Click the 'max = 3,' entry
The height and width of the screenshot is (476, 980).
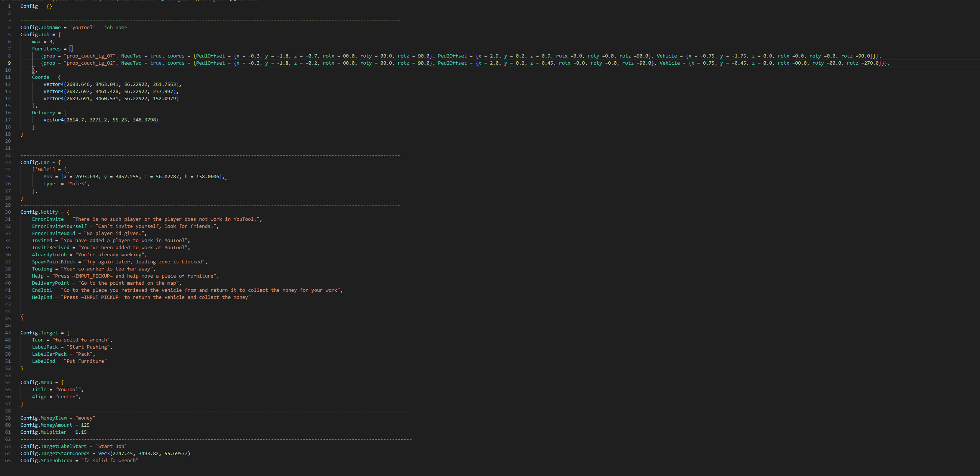point(43,42)
